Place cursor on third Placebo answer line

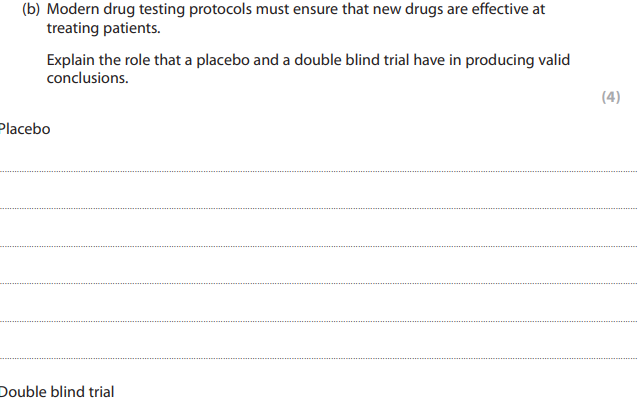(x=318, y=245)
